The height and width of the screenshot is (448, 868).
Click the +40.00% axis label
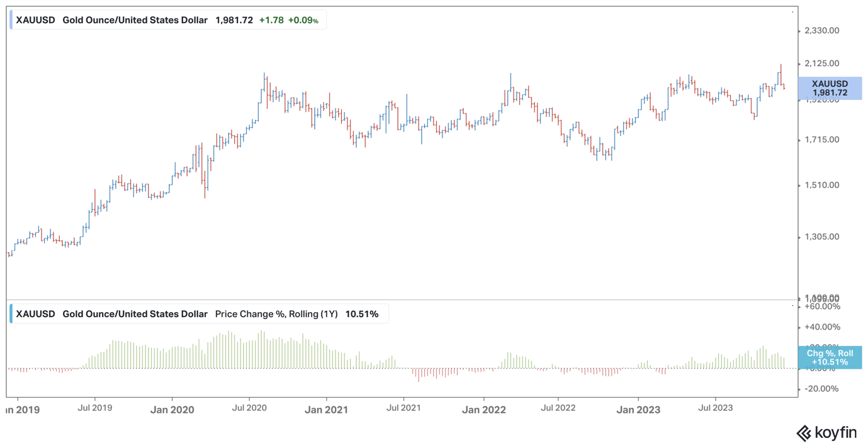[x=822, y=327]
